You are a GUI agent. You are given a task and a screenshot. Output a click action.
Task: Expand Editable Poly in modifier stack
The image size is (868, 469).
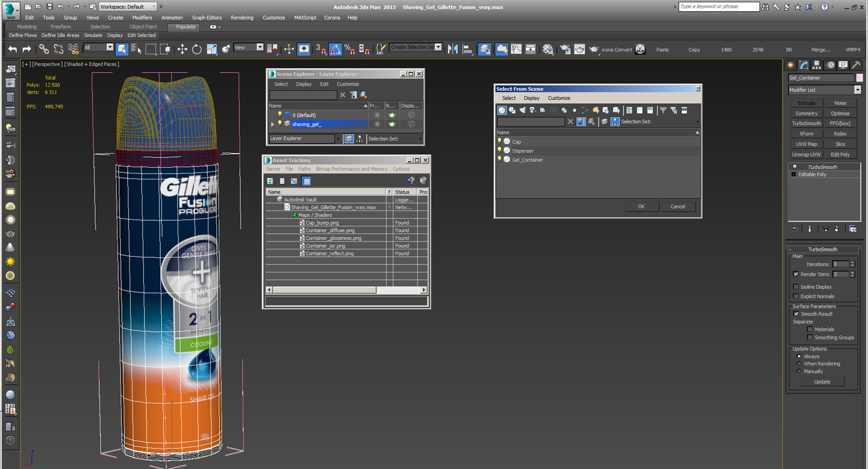(x=794, y=175)
